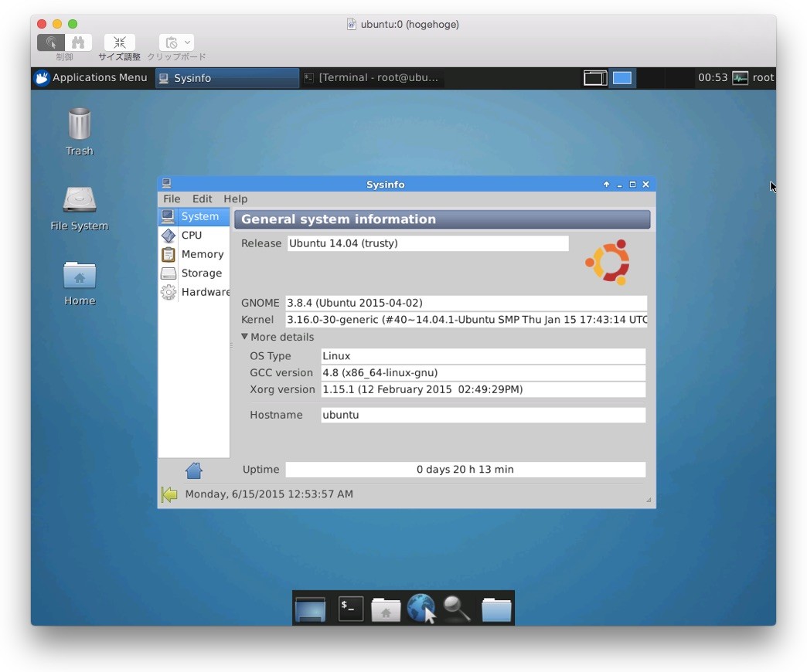
Task: Click the date and time in Sysinfo statusbar
Action: tap(269, 494)
